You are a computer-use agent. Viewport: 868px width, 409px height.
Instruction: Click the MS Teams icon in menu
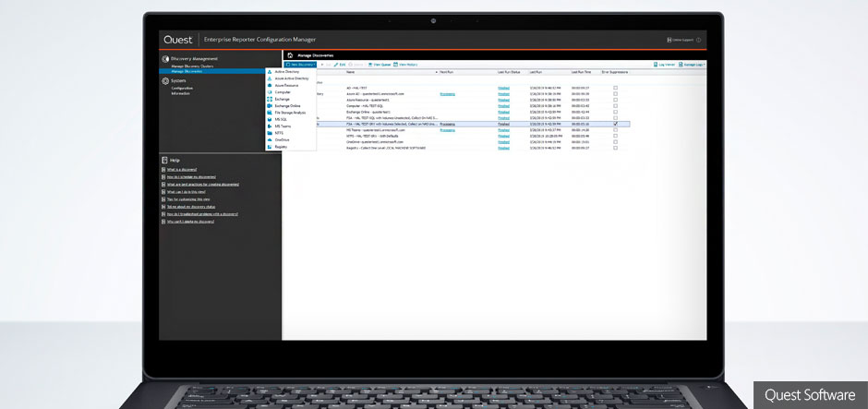tap(270, 126)
